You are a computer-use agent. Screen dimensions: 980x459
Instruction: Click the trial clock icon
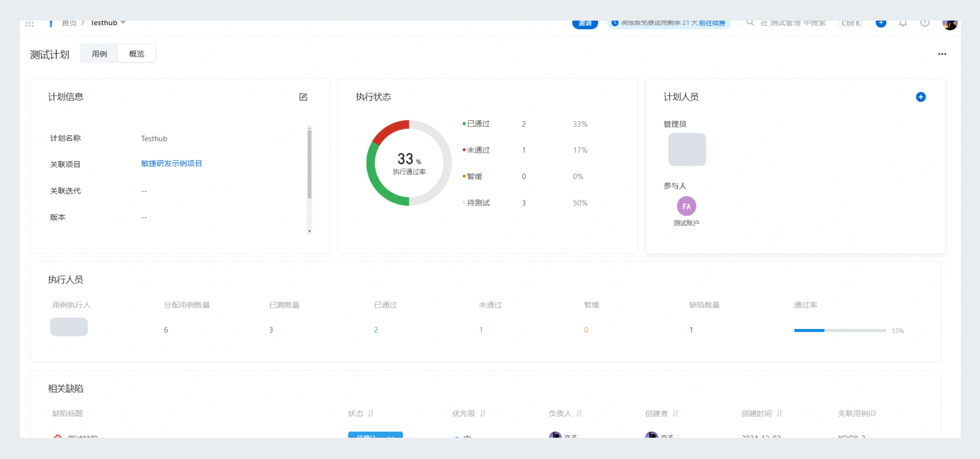pos(615,23)
